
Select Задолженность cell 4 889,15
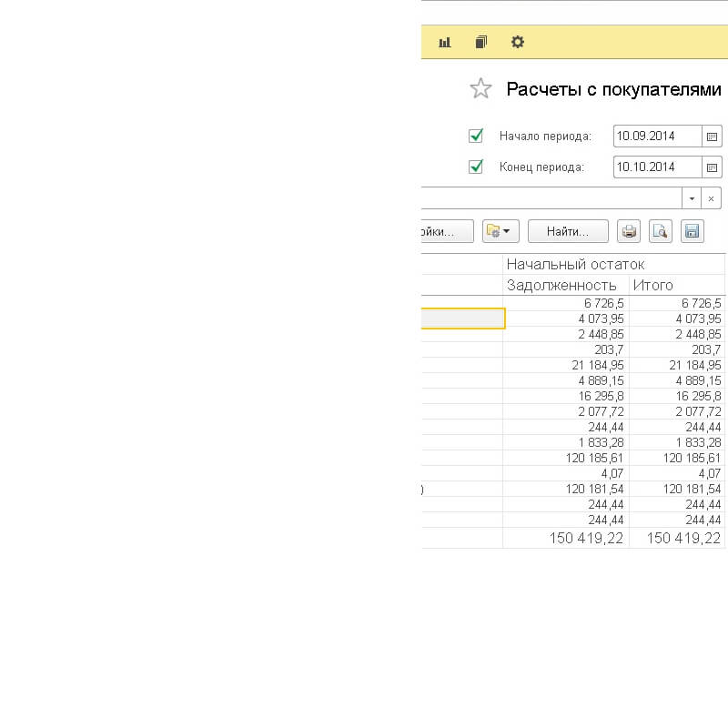point(566,380)
